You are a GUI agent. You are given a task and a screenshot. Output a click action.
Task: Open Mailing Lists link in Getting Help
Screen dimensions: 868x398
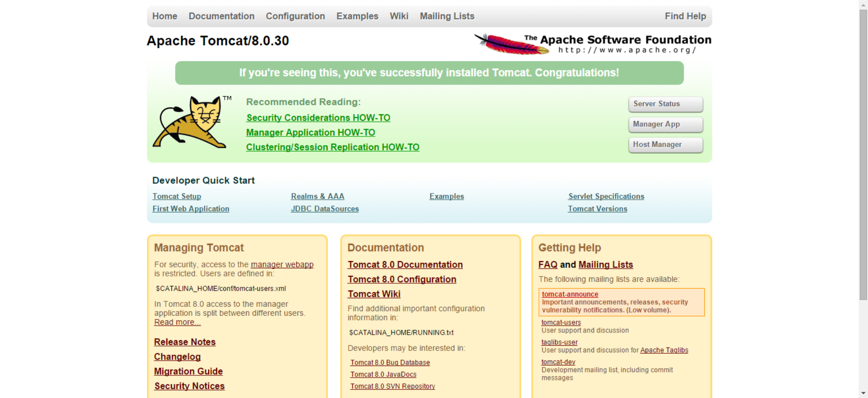tap(606, 265)
